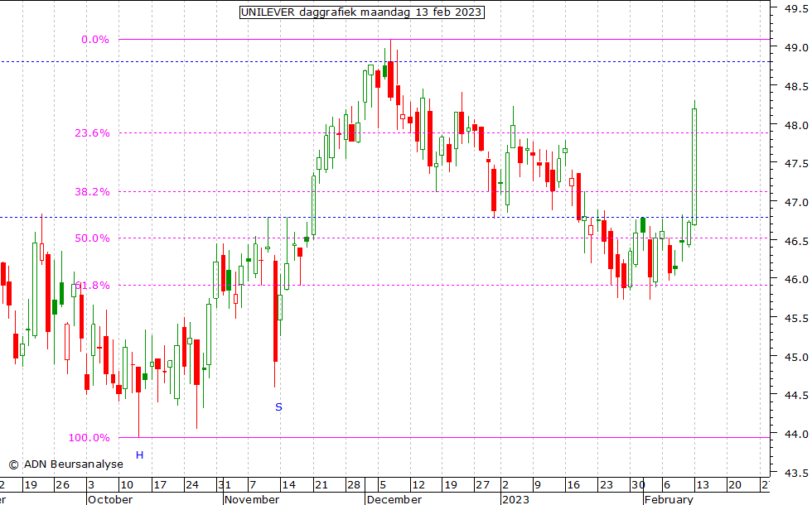Click the 46.0 price axis label
The image size is (812, 505).
point(796,280)
